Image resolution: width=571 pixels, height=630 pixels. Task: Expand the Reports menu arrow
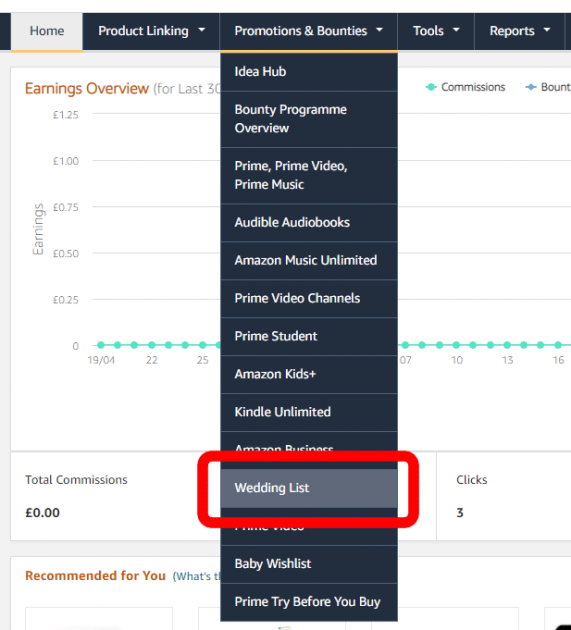click(x=546, y=30)
